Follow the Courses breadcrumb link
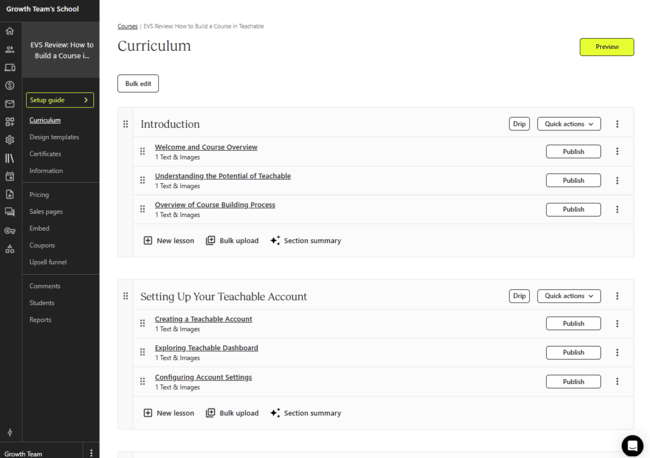 click(x=127, y=26)
